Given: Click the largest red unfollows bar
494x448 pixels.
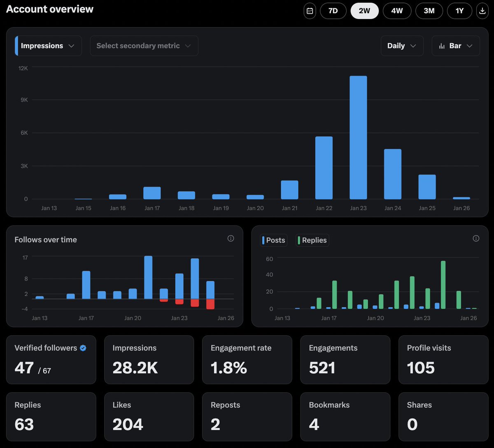Looking at the screenshot, I should click(x=210, y=304).
